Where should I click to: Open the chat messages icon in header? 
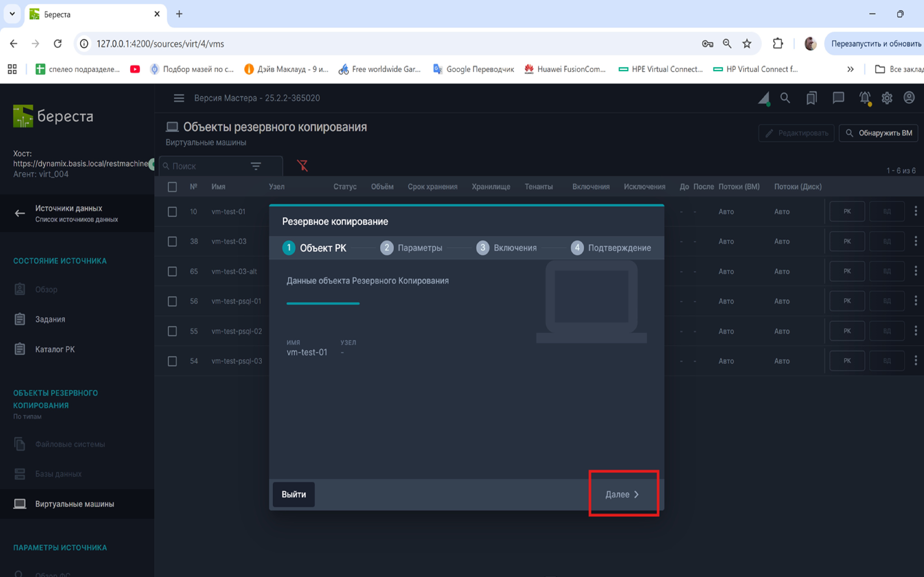(838, 98)
